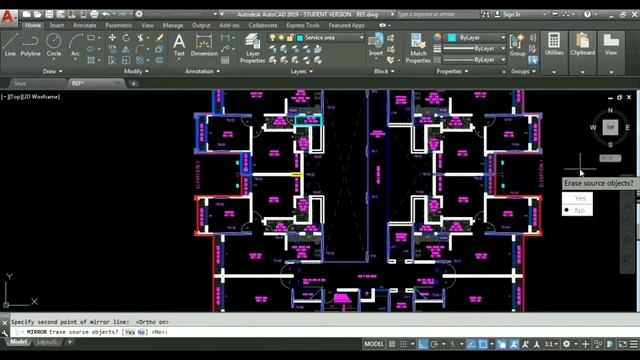Viewport: 640px width, 360px height.
Task: Toggle Ortho mode in status bar
Action: pos(423,344)
